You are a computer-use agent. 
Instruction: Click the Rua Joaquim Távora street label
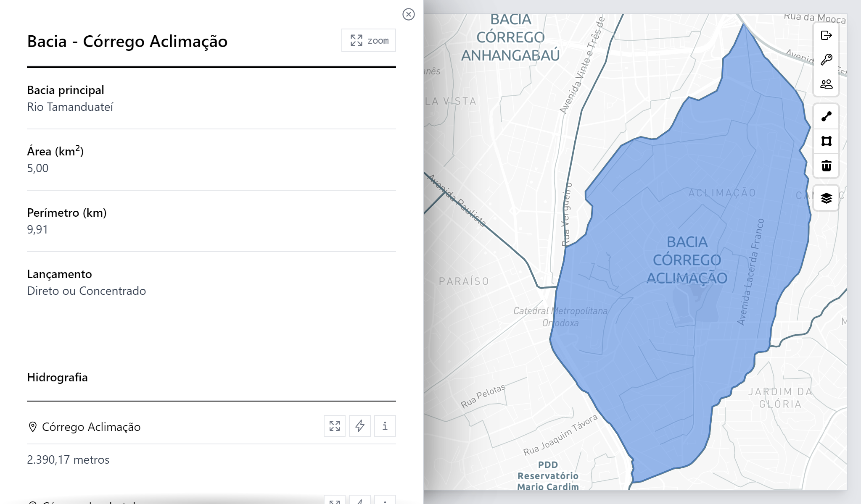coord(560,435)
